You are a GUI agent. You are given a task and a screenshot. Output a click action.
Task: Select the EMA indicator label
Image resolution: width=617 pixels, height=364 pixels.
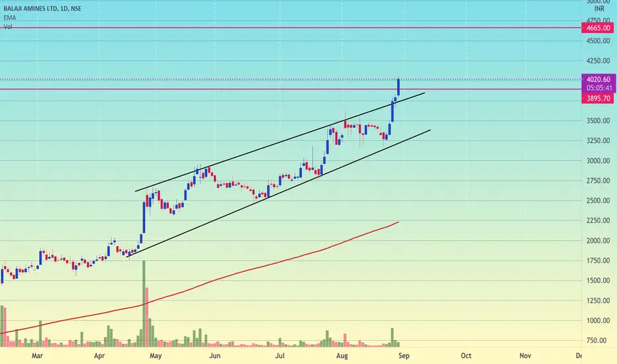point(10,18)
